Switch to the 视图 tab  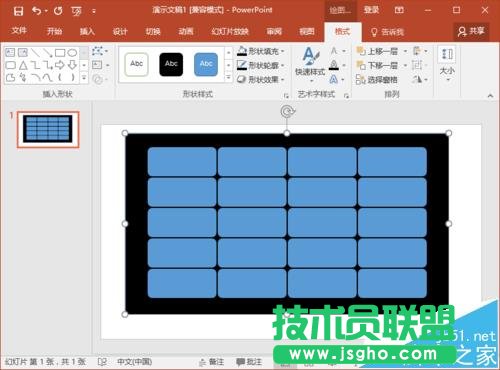point(307,32)
